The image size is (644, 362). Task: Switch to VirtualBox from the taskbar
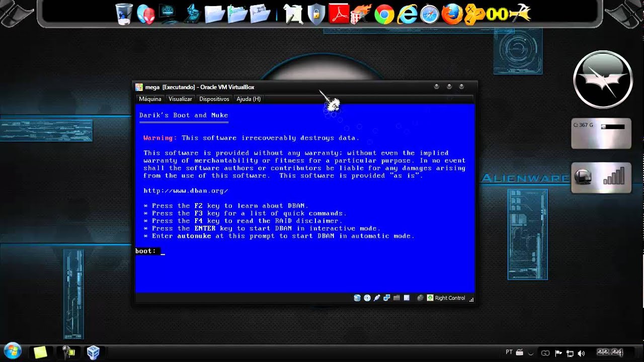pos(94,352)
